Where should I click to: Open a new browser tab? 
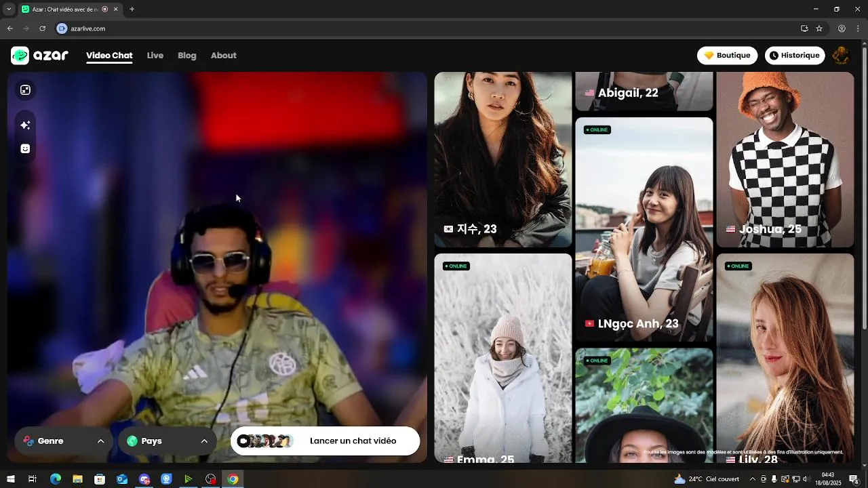pyautogui.click(x=132, y=9)
